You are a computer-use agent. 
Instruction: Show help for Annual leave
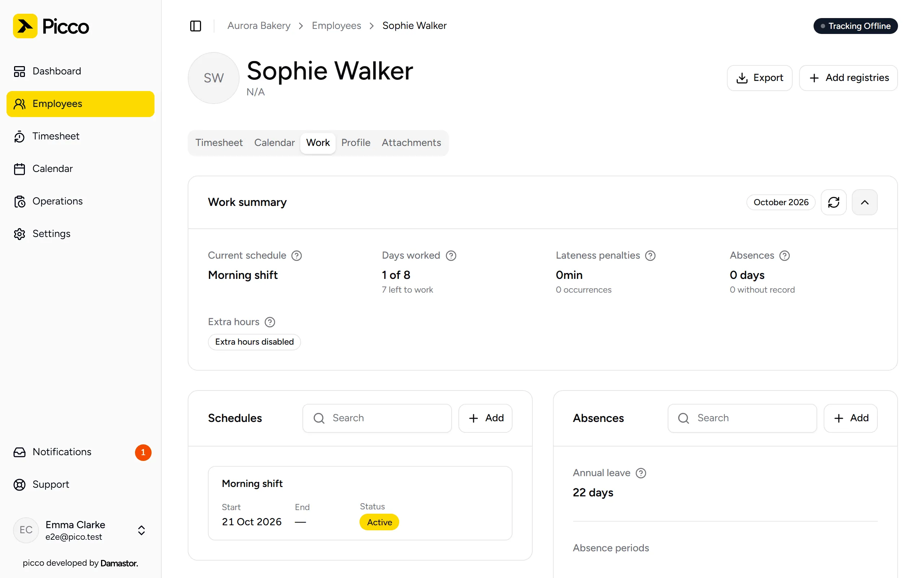641,473
